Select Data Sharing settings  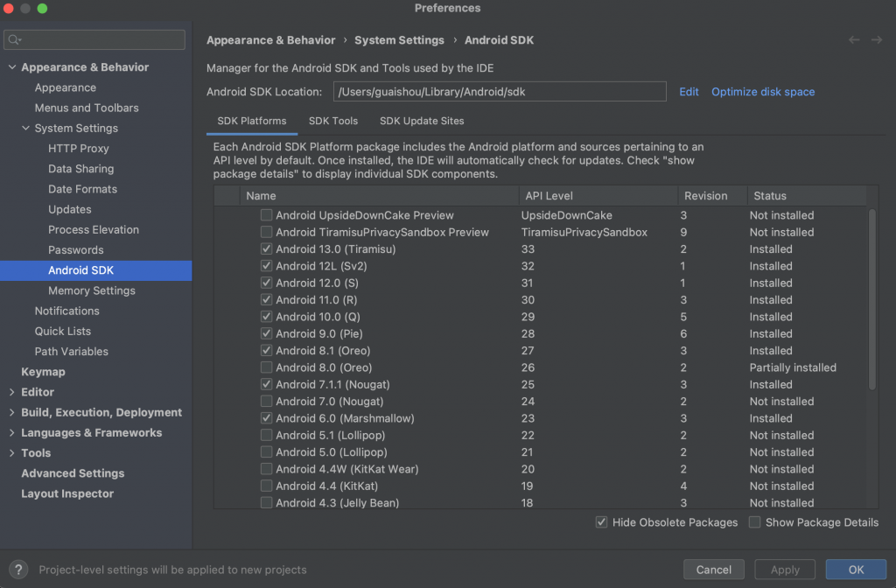point(80,169)
